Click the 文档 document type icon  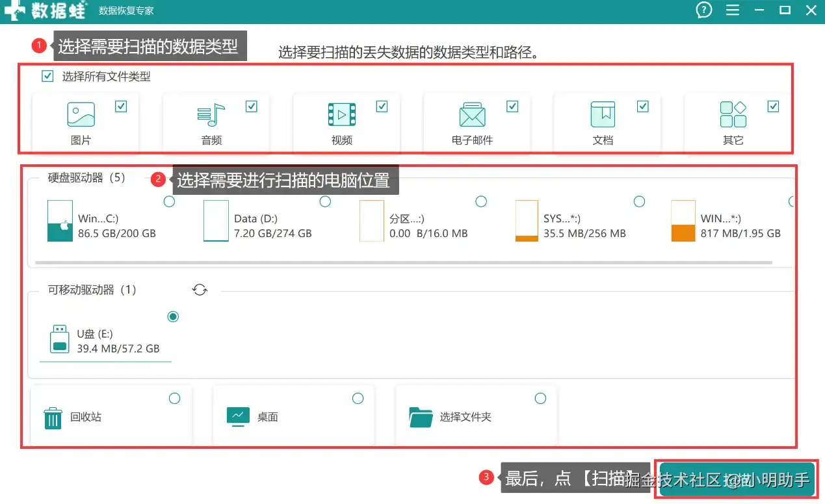[603, 115]
